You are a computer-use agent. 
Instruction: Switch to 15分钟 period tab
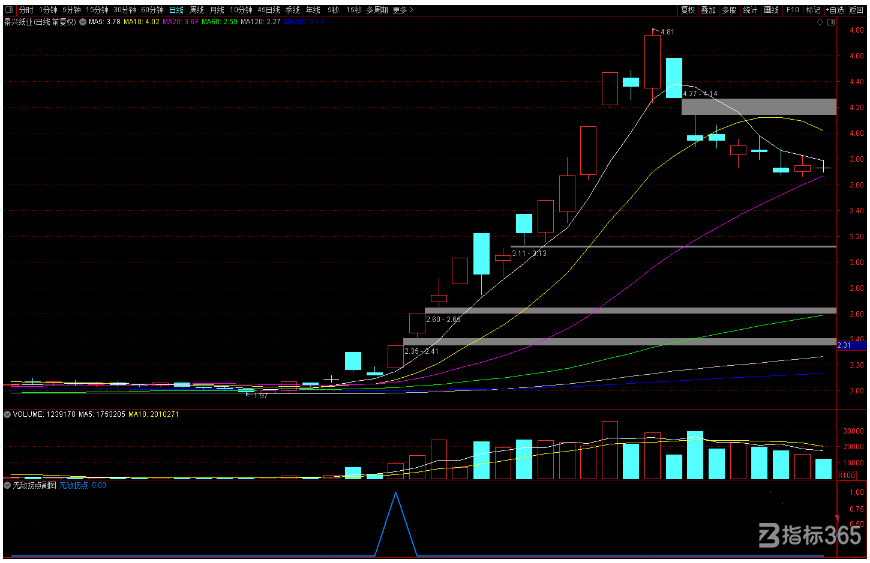pyautogui.click(x=97, y=10)
